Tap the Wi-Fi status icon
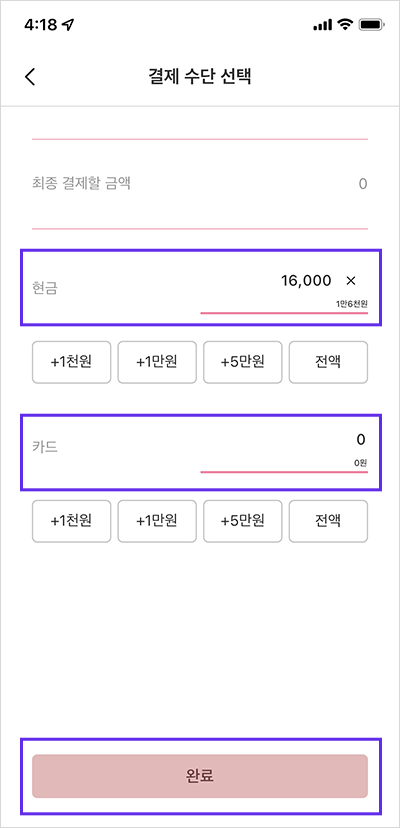The width and height of the screenshot is (400, 828). pos(346,24)
